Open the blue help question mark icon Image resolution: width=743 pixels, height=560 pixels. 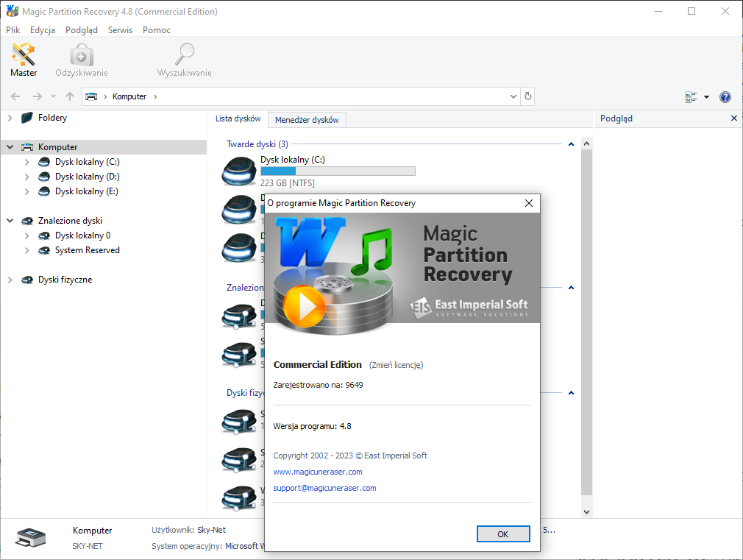(x=725, y=97)
